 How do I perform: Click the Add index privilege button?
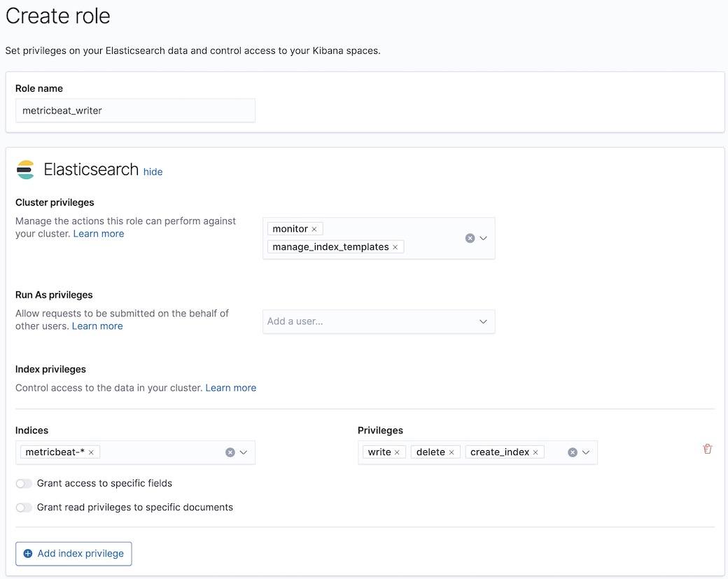tap(73, 553)
